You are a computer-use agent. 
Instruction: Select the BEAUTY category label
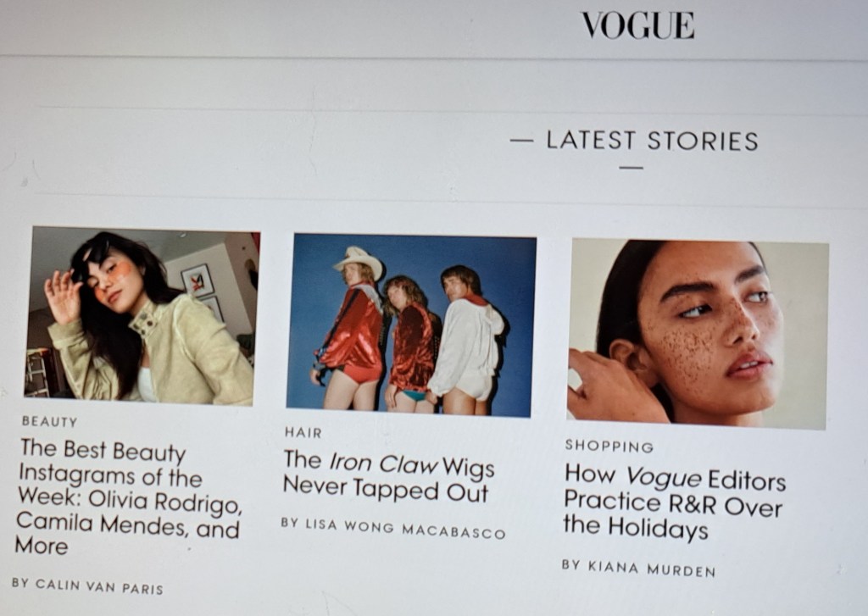click(50, 422)
